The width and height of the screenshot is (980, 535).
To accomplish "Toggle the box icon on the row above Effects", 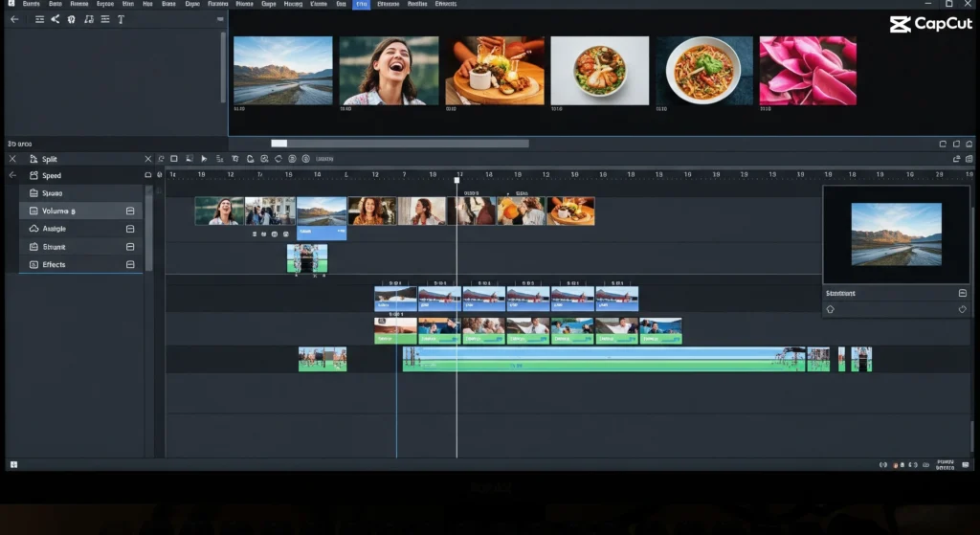I will pos(130,247).
